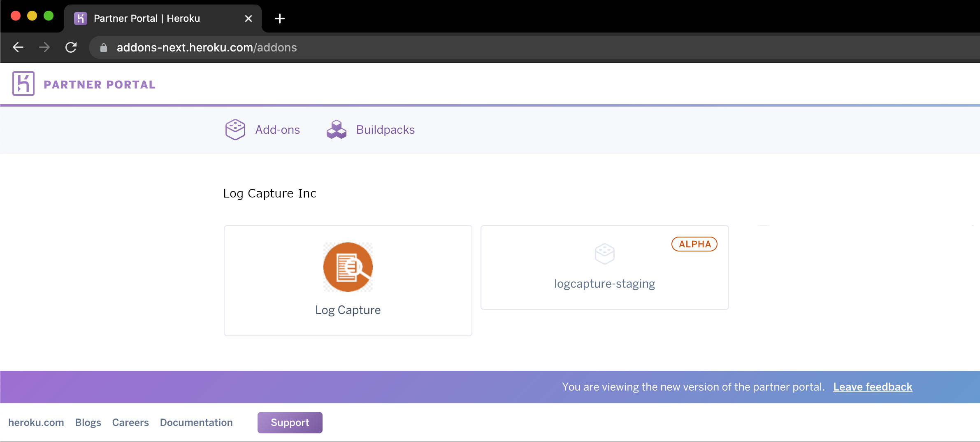Open the Documentation footer link
The image size is (980, 442).
196,422
